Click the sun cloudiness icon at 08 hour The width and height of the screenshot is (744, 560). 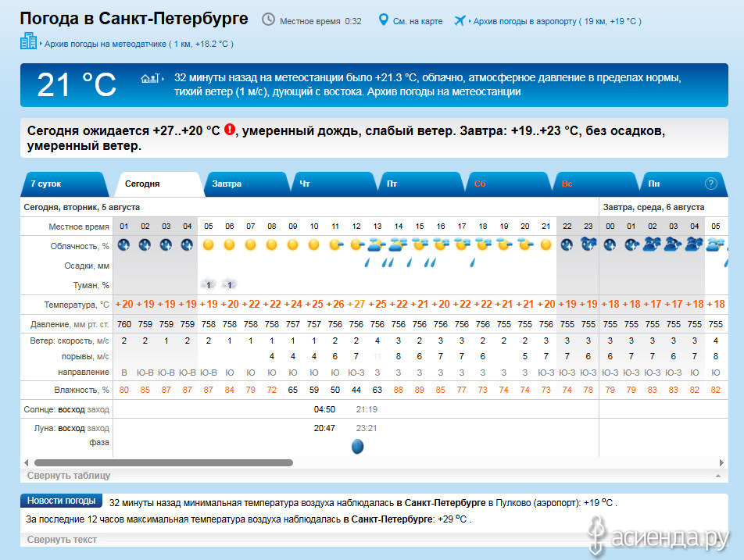pos(271,244)
